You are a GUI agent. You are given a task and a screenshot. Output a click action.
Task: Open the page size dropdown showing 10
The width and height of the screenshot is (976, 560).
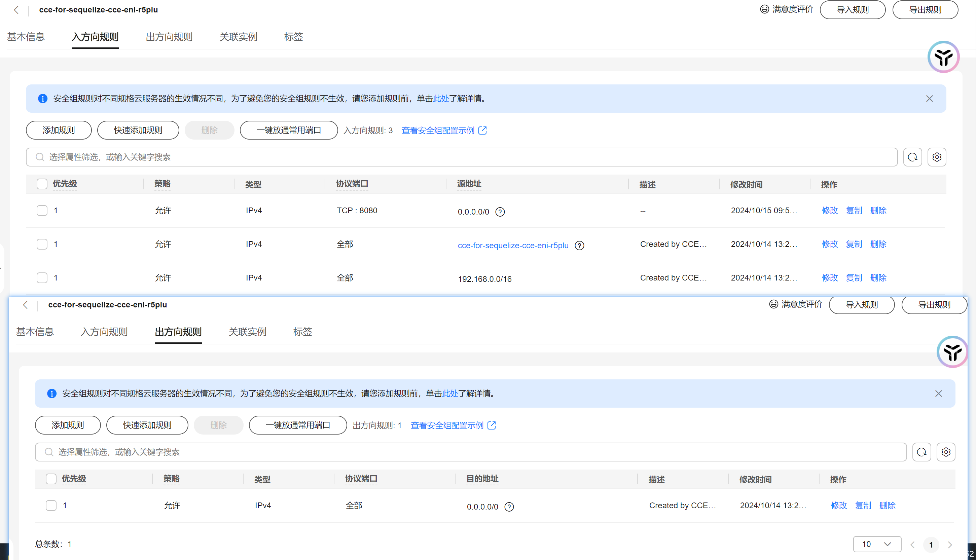tap(877, 544)
